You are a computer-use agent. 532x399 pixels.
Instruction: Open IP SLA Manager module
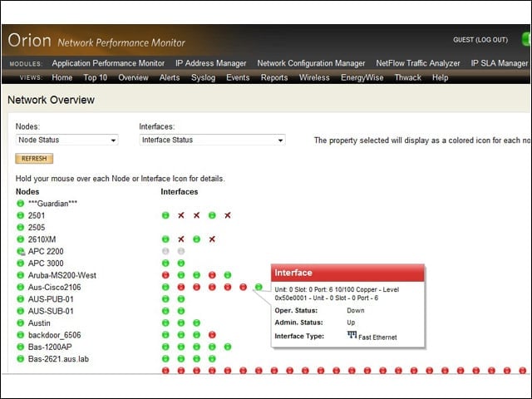pos(499,63)
